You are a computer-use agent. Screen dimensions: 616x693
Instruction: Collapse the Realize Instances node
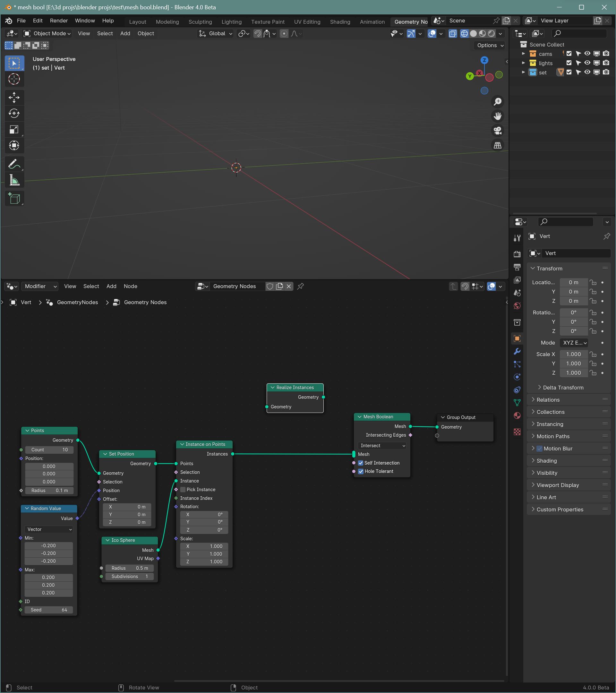click(x=273, y=388)
